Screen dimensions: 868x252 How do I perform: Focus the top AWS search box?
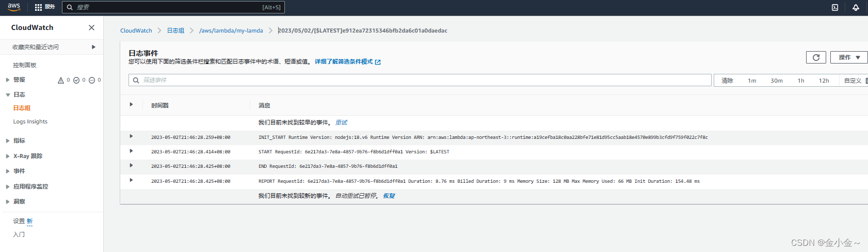173,7
